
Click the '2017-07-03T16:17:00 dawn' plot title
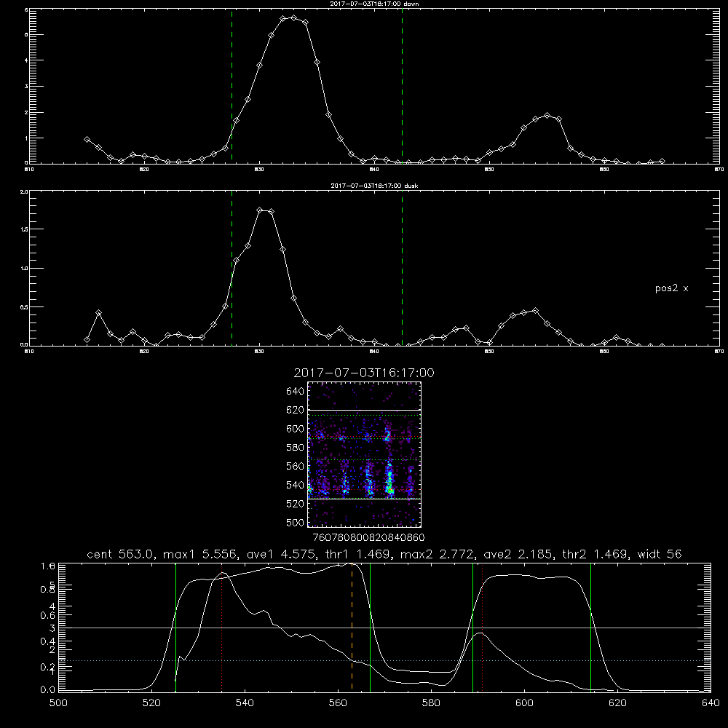[x=374, y=4]
